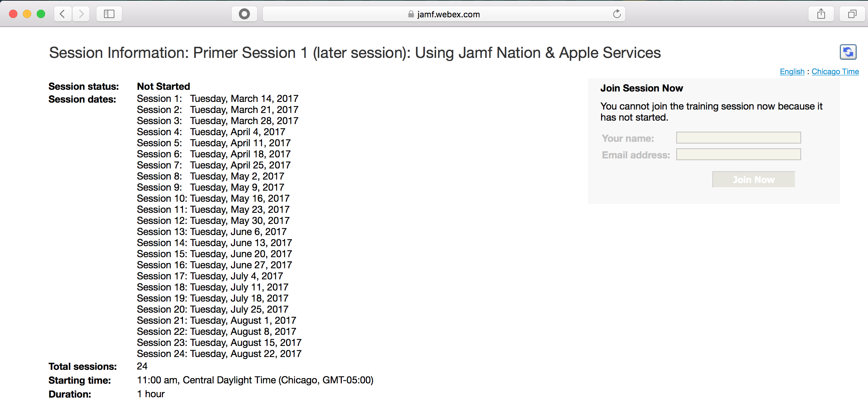Change language via the English link
Viewport: 868px width, 400px height.
(792, 71)
